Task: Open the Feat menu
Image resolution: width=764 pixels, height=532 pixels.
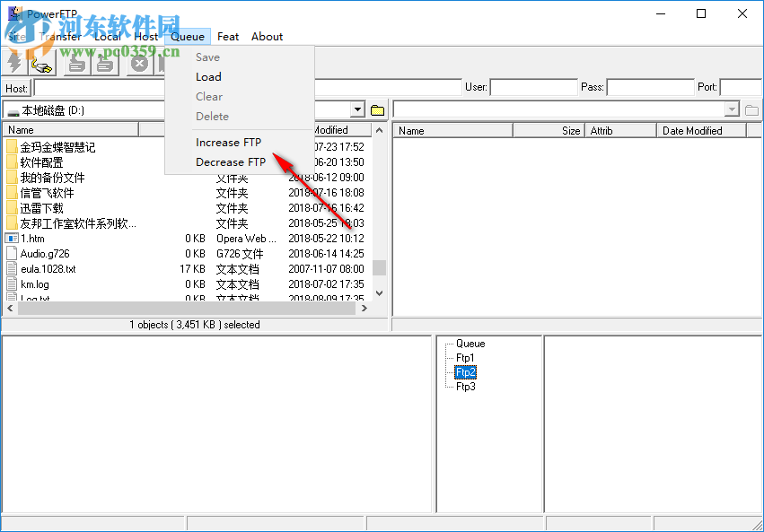Action: [227, 37]
